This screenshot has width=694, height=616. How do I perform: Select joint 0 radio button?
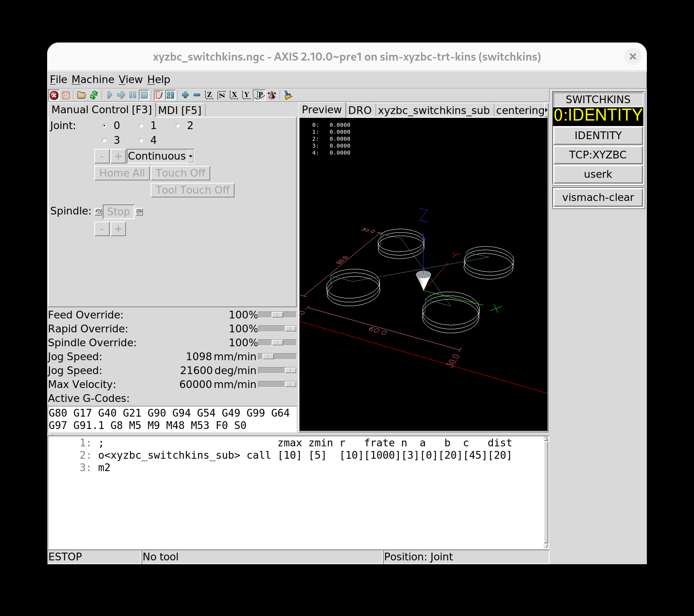104,126
